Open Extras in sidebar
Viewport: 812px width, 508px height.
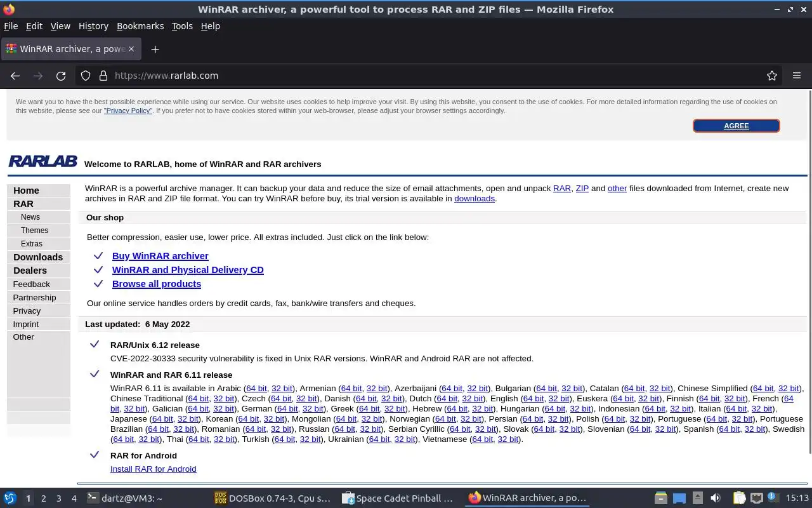[32, 244]
